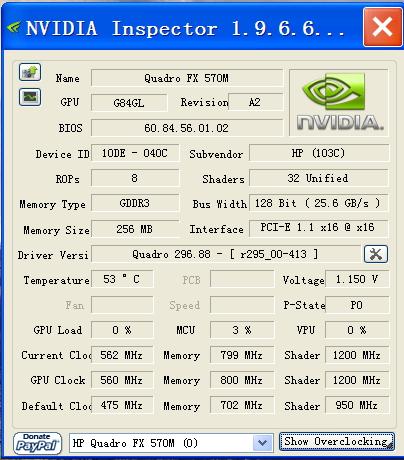This screenshot has width=404, height=460.
Task: Click the Interface PCI-E 1.1 field
Action: (x=319, y=228)
